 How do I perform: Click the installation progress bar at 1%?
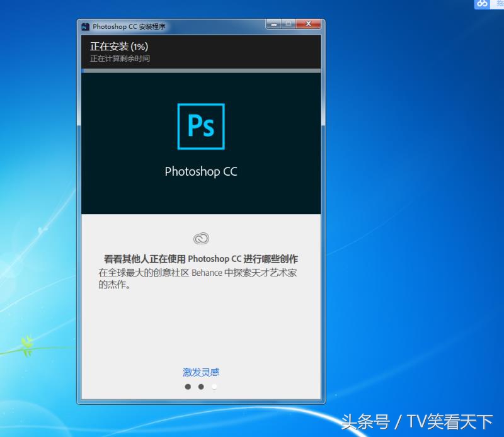pyautogui.click(x=200, y=71)
